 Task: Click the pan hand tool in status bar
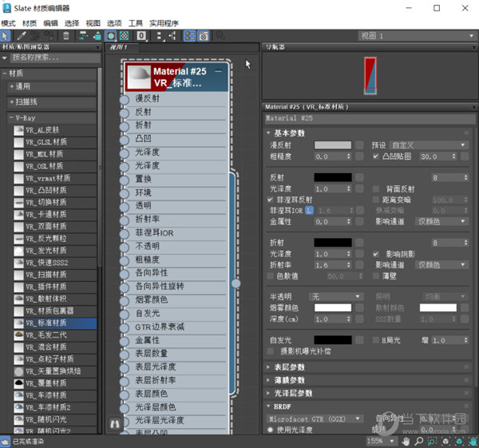(x=406, y=442)
